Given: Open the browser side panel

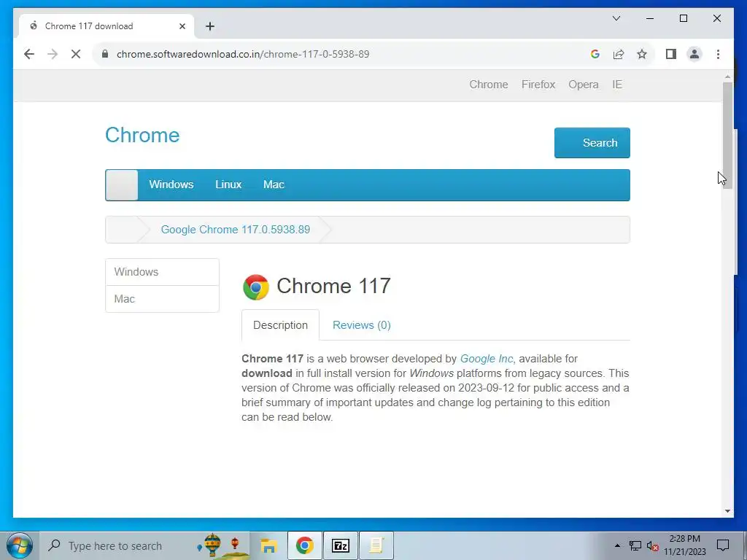Looking at the screenshot, I should point(671,54).
